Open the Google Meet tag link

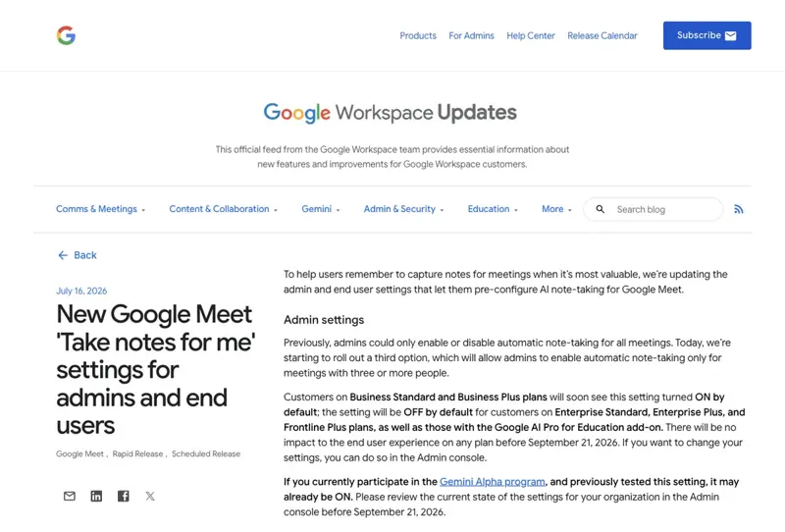tap(79, 453)
